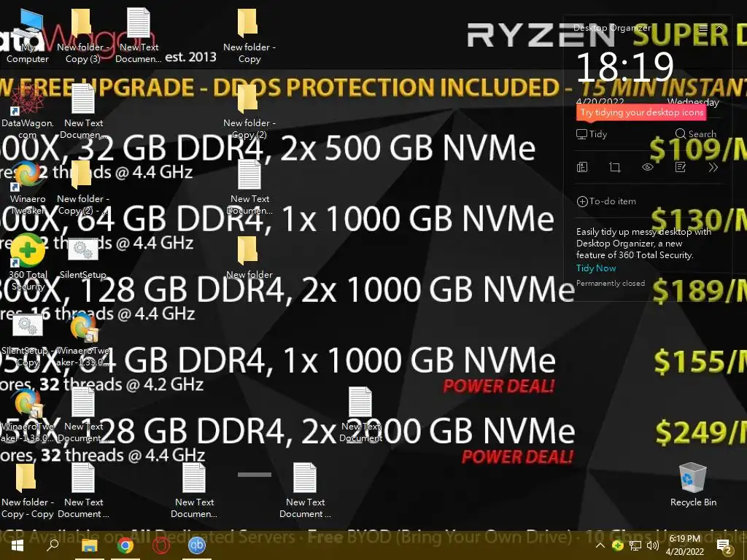
Task: Open the notes edit icon
Action: pyautogui.click(x=681, y=167)
